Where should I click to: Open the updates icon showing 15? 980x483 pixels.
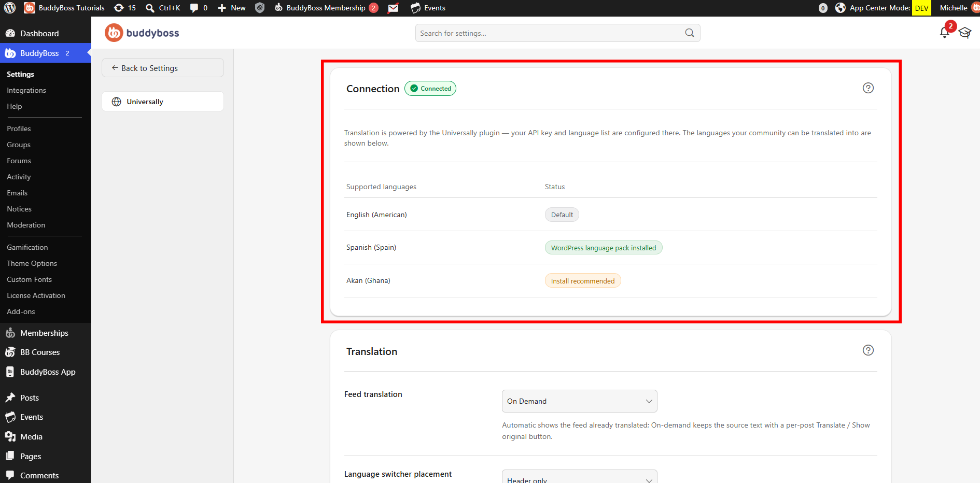click(124, 8)
